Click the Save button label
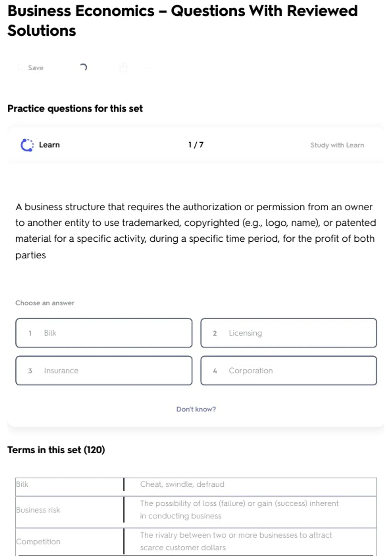 pyautogui.click(x=36, y=68)
